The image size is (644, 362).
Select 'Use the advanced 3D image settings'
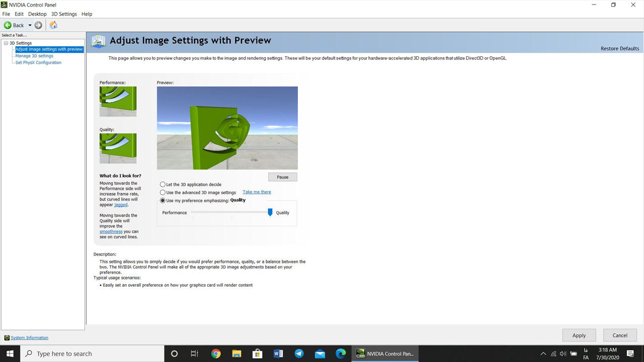click(x=163, y=193)
